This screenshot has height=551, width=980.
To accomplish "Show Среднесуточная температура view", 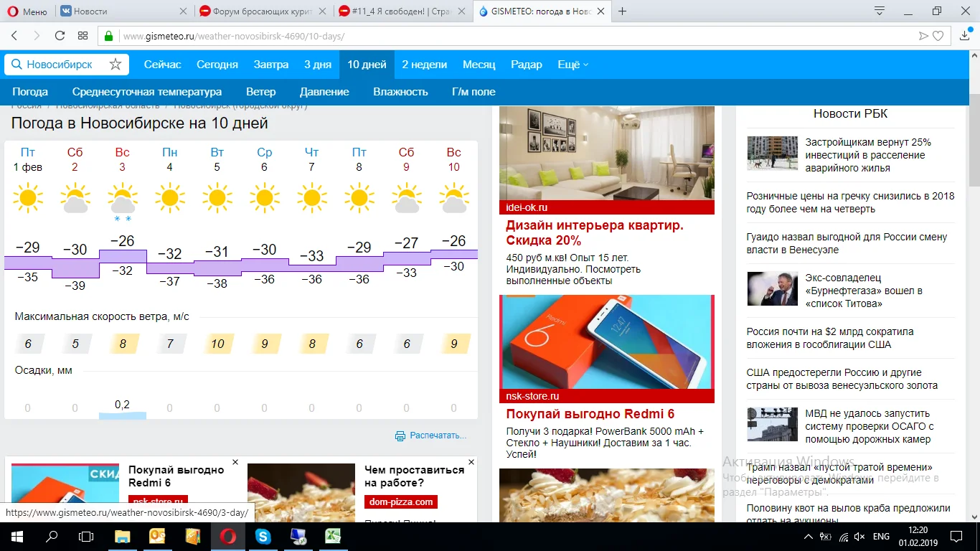I will point(147,92).
